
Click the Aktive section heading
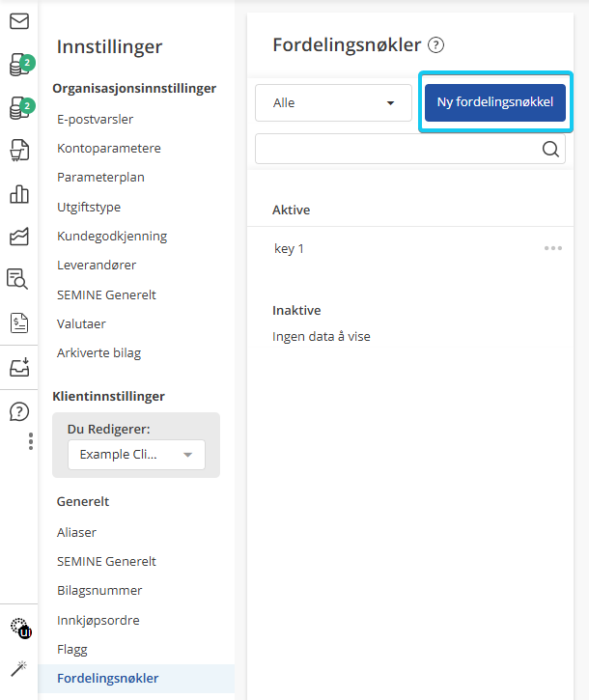tap(292, 210)
